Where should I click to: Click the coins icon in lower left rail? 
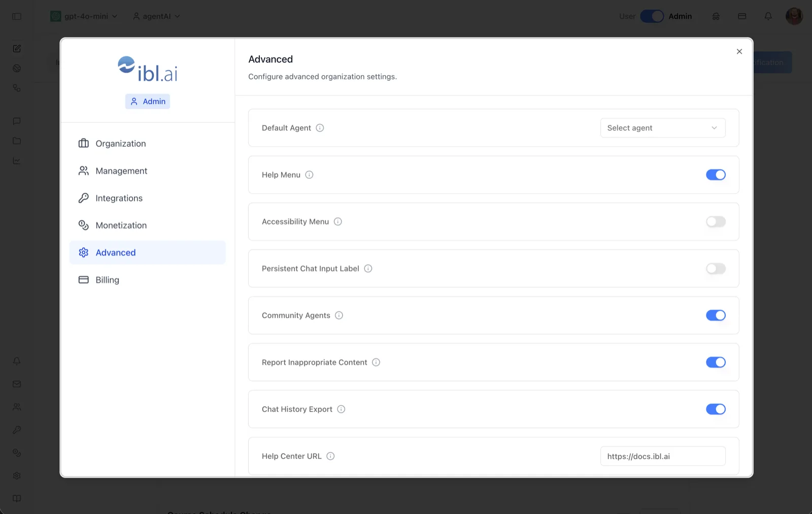click(x=17, y=453)
